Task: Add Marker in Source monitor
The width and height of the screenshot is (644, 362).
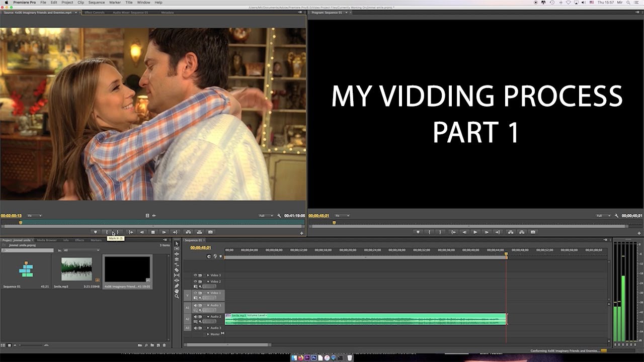Action: 95,232
